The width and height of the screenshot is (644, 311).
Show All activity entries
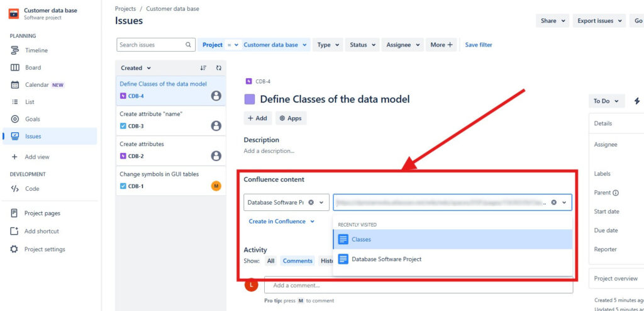click(270, 261)
